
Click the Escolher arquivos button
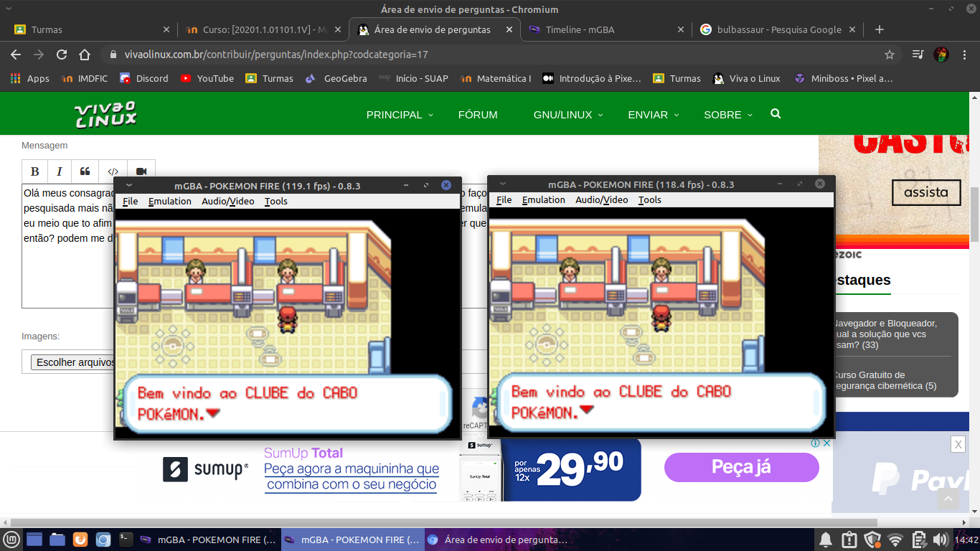point(74,362)
